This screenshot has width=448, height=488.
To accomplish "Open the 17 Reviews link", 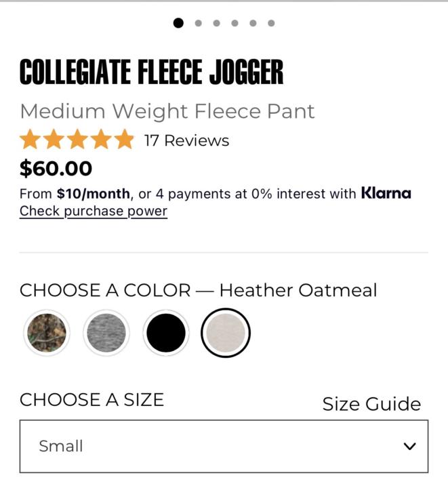I will click(x=186, y=141).
